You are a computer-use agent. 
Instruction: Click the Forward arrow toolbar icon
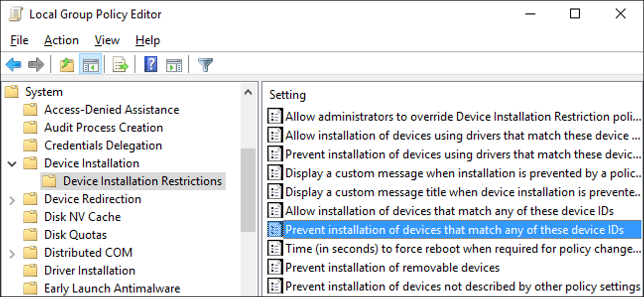tap(35, 66)
